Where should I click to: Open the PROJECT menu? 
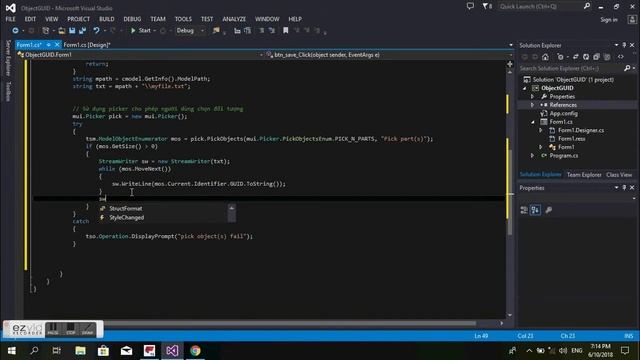pyautogui.click(x=78, y=19)
